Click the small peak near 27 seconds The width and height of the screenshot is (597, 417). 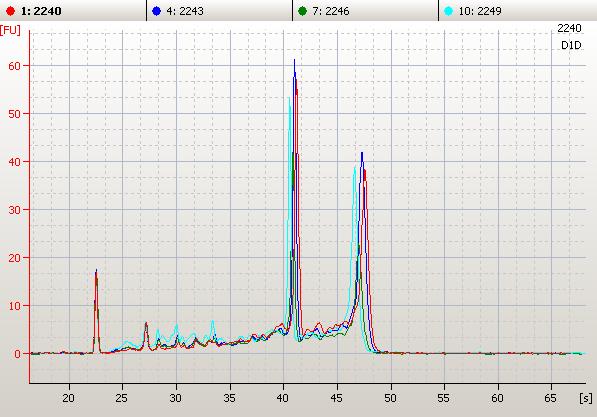click(x=146, y=324)
